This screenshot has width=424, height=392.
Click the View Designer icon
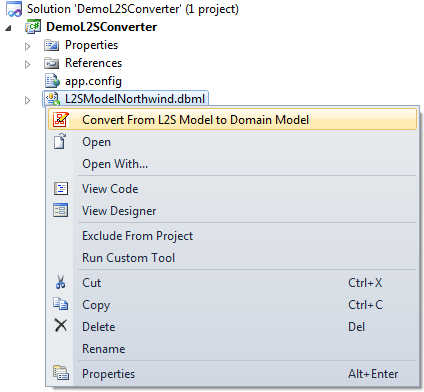click(x=61, y=210)
